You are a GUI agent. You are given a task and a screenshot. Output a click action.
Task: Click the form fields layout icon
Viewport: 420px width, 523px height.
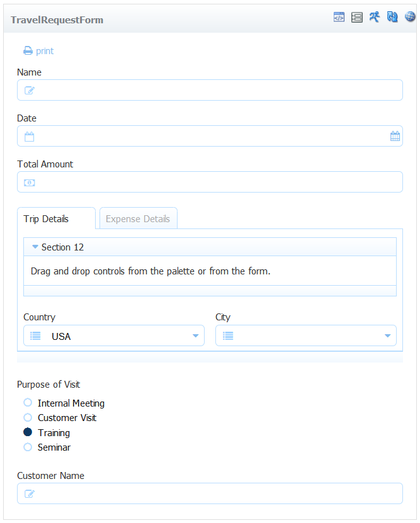356,17
